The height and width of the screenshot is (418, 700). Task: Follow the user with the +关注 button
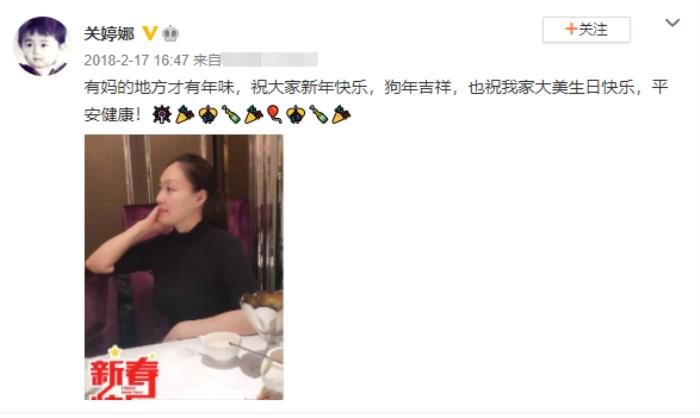point(587,29)
